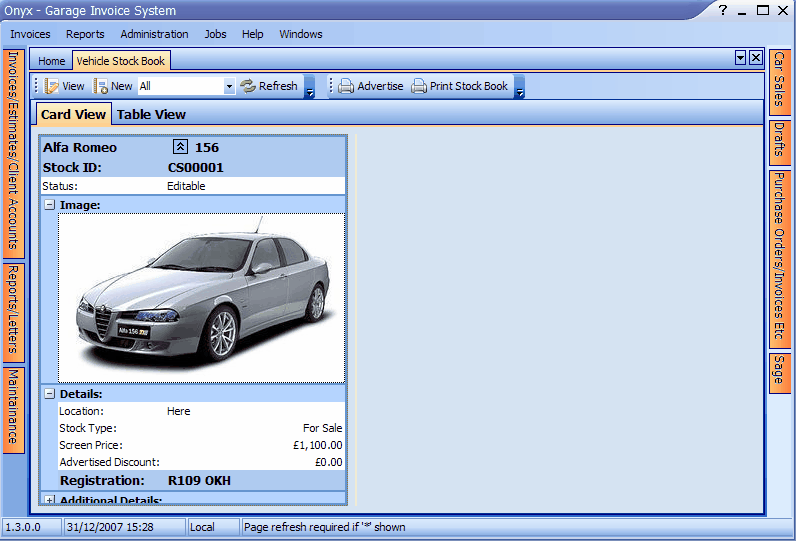Open the Reports menu
The height and width of the screenshot is (541, 796).
[x=85, y=34]
